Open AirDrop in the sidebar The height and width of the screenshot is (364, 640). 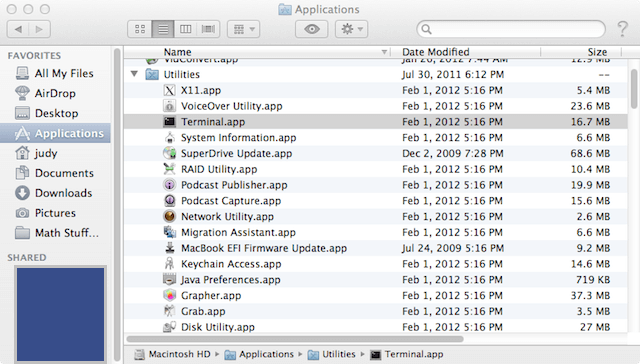(55, 93)
